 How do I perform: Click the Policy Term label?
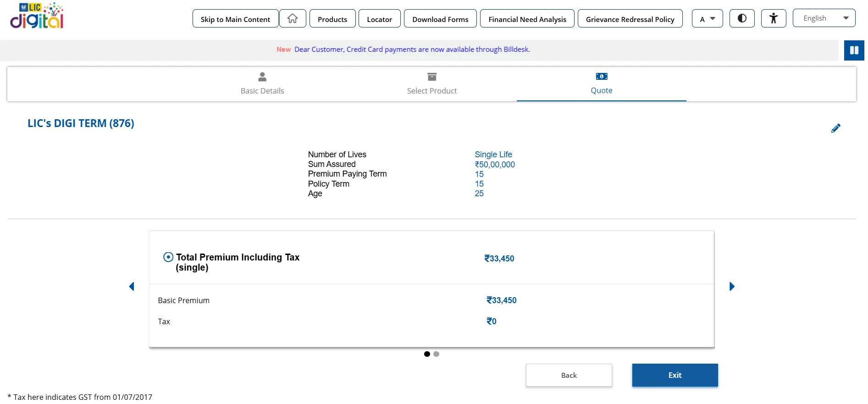point(329,184)
